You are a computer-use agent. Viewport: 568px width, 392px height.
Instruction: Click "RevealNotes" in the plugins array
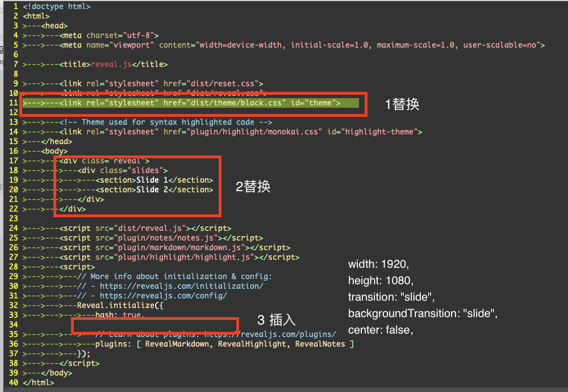click(320, 344)
